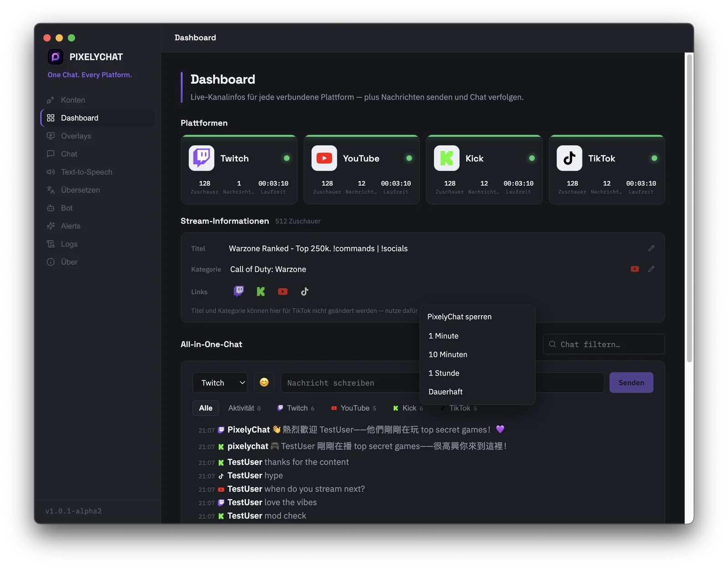
Task: Click TestUser in 'mod check' message
Action: pyautogui.click(x=245, y=516)
